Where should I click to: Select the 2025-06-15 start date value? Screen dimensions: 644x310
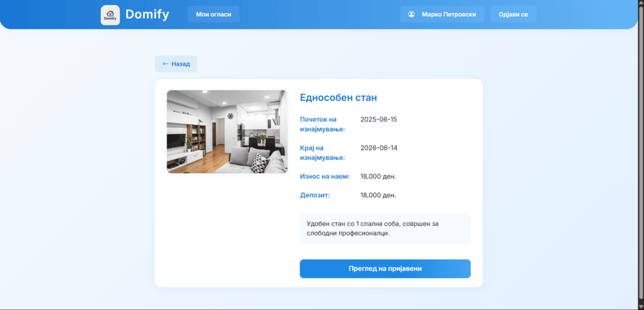pos(379,120)
